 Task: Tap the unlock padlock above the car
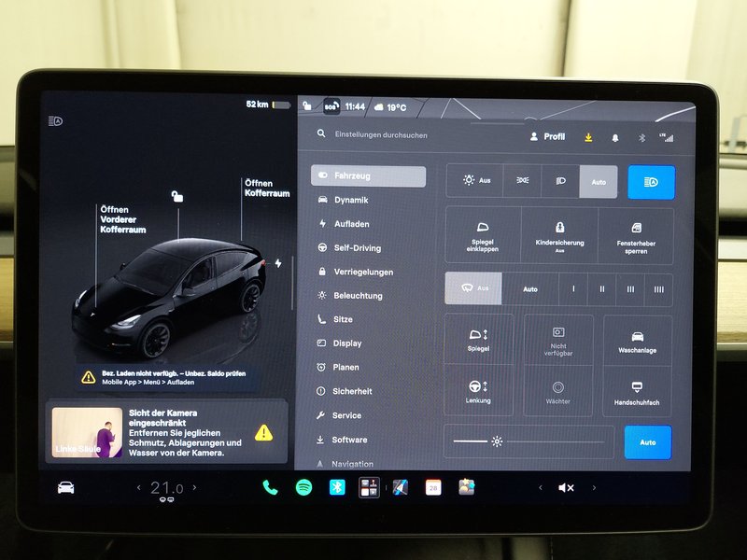click(x=177, y=196)
